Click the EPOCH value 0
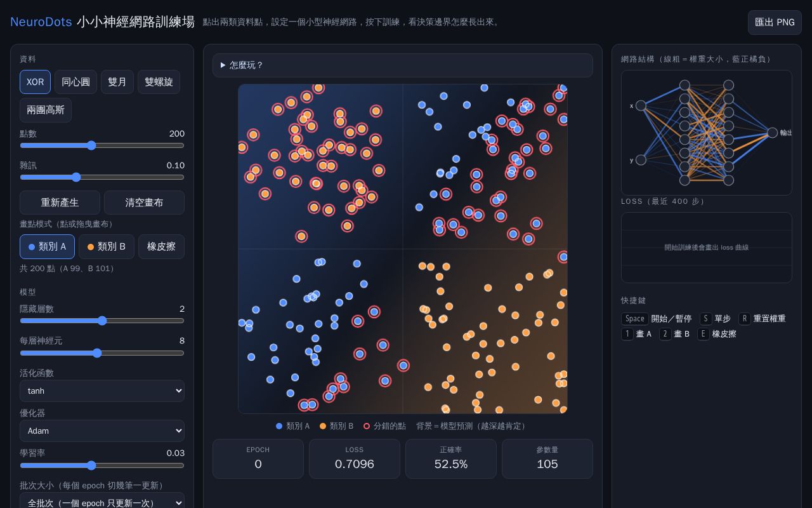Viewport: 812px width, 508px height. pos(258,464)
